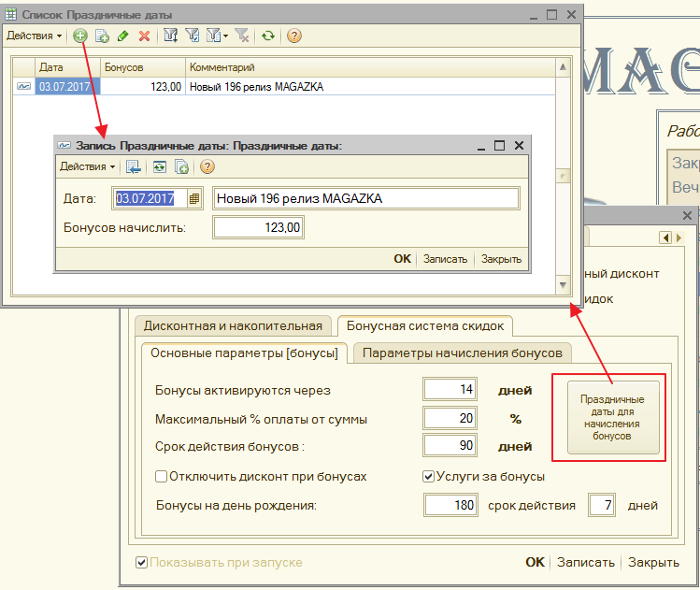This screenshot has height=590, width=700.
Task: Click Закрыть in the settings window
Action: [653, 562]
